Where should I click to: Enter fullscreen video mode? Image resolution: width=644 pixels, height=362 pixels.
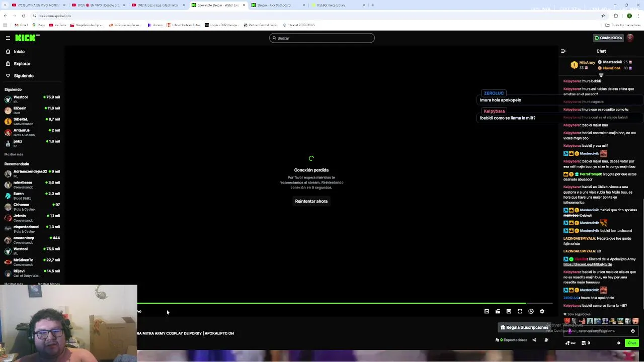(520, 311)
